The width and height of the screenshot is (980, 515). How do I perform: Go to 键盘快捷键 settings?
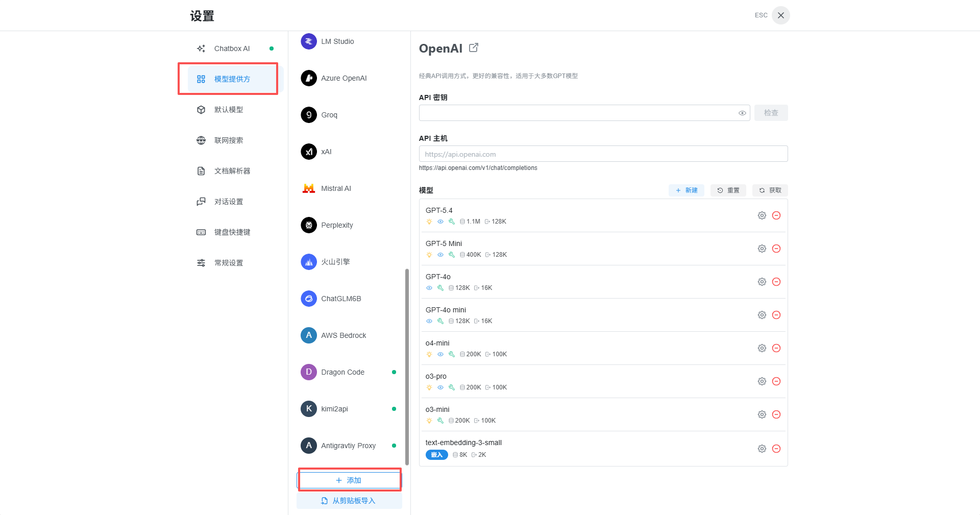[235, 232]
